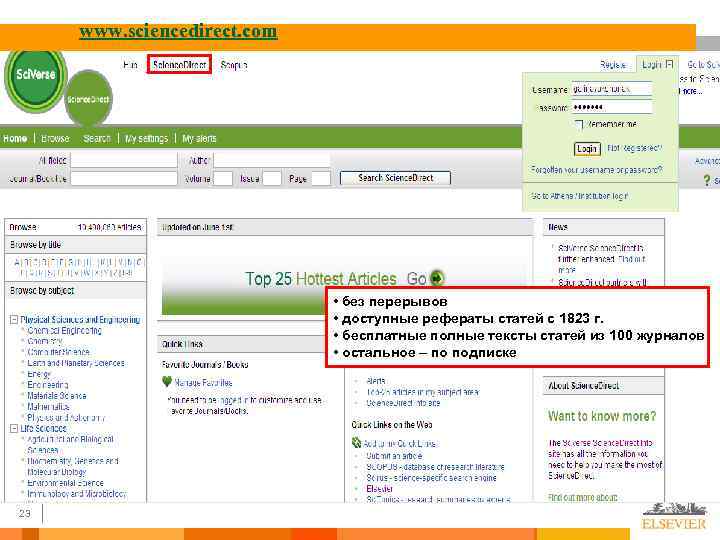Open Chemistry subject
Viewport: 720px width, 540px height.
45,342
